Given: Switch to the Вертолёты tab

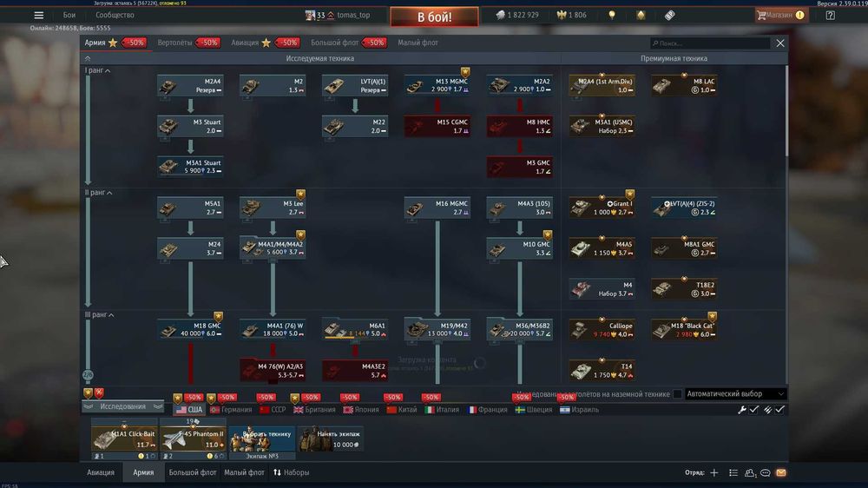Looking at the screenshot, I should (175, 43).
